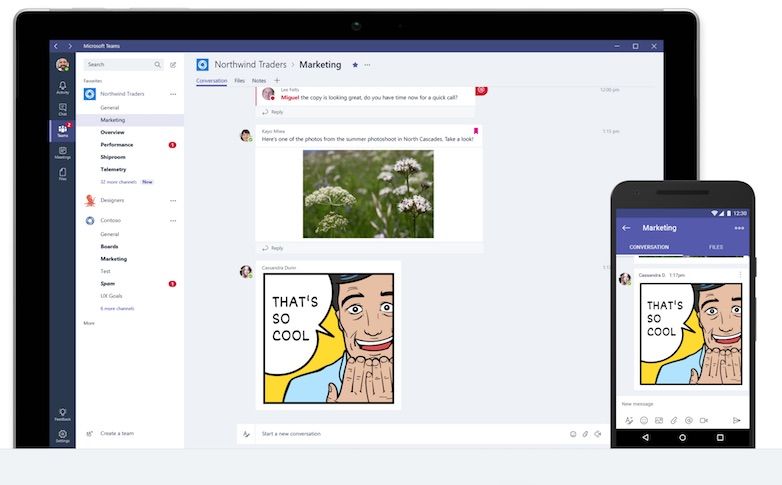
Task: Tap the emoji icon in the phone toolbar
Action: tap(644, 421)
